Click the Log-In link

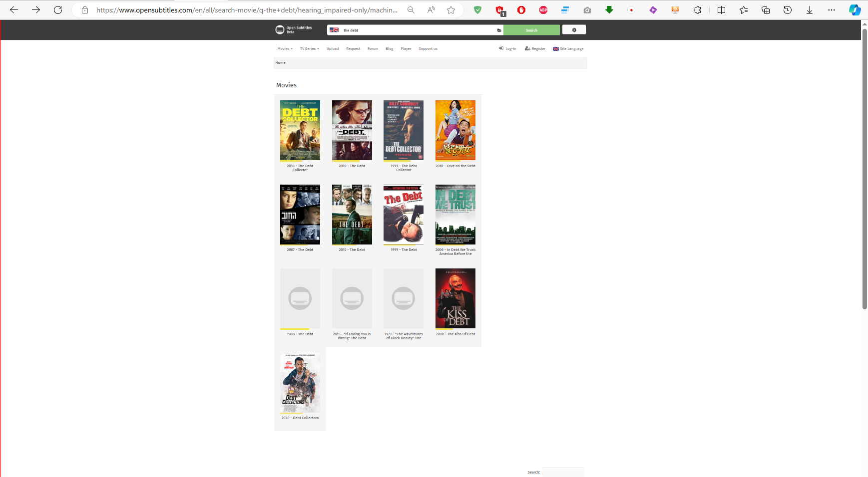pyautogui.click(x=507, y=49)
